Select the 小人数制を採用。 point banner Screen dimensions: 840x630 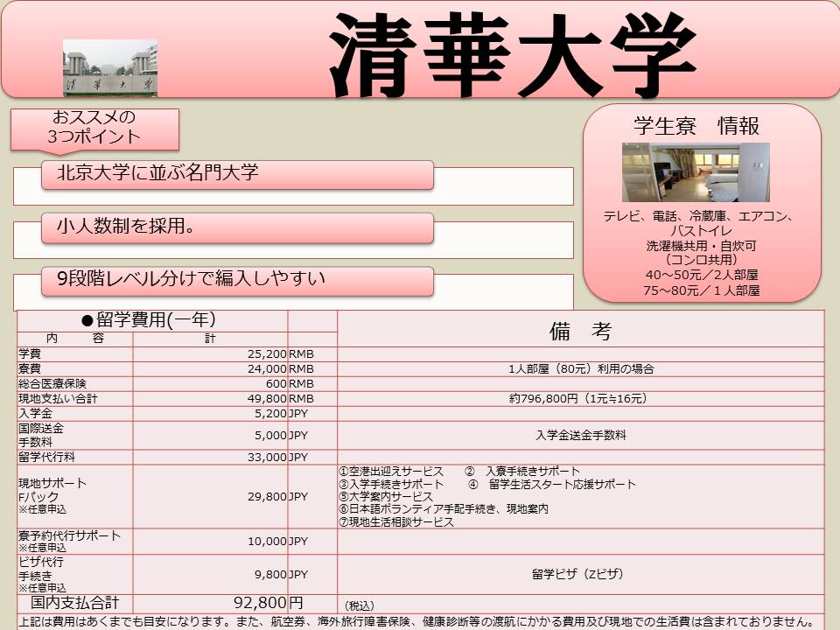tap(237, 227)
